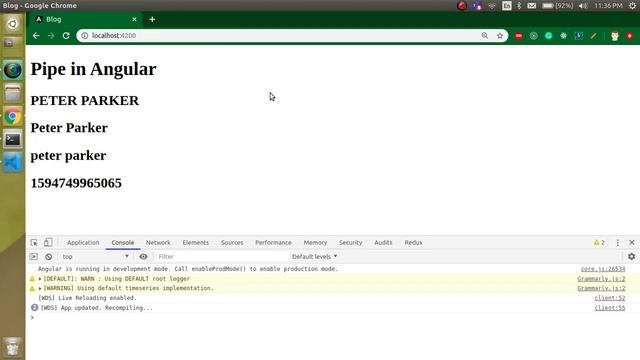Click the yellow pencil extension icon
The image size is (640, 360).
[x=593, y=36]
